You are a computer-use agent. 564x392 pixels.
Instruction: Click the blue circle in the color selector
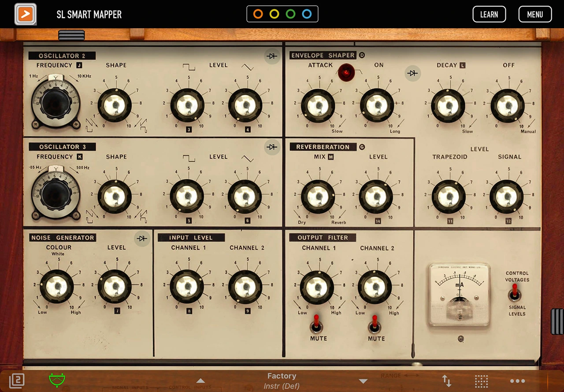pos(307,14)
